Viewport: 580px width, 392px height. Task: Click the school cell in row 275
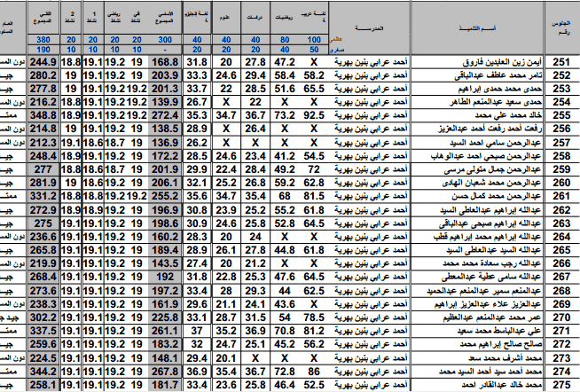[x=370, y=385]
